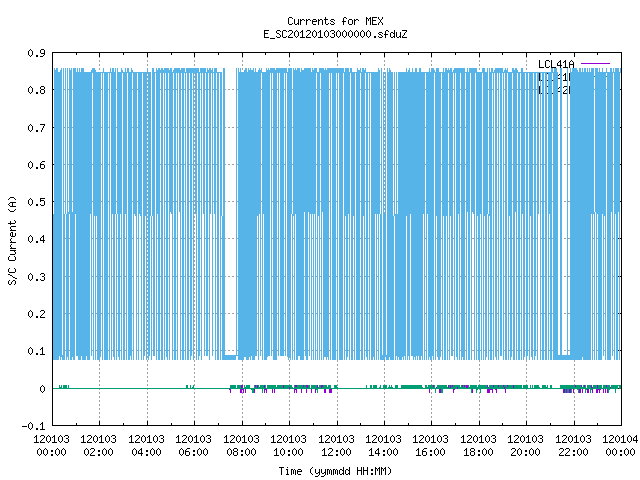Select the y-axis tick label '0.3'

(36, 277)
